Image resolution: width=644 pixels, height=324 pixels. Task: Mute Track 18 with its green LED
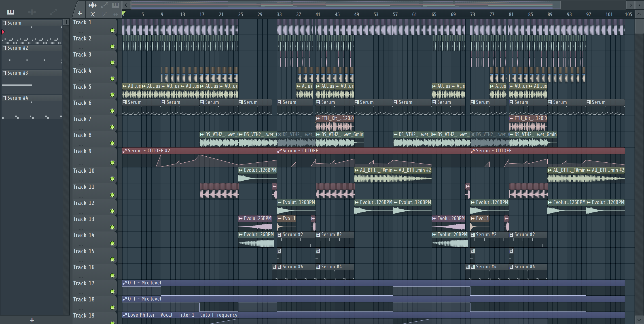(x=112, y=307)
